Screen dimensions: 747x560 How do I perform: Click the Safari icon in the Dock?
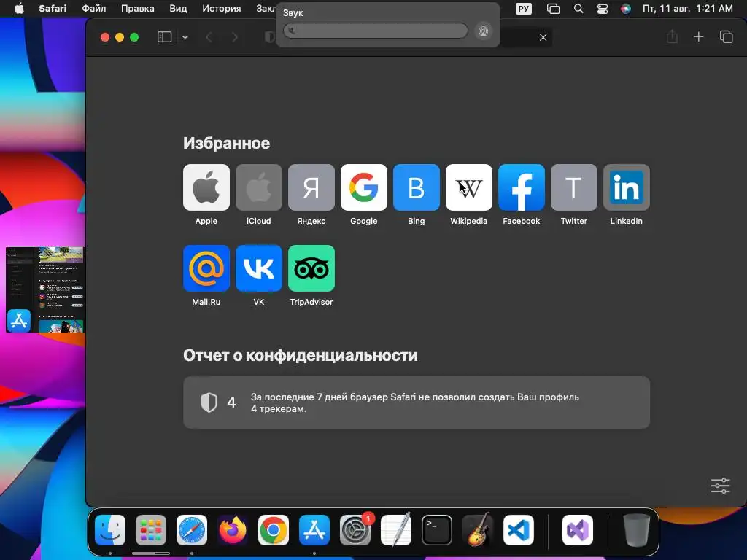192,530
